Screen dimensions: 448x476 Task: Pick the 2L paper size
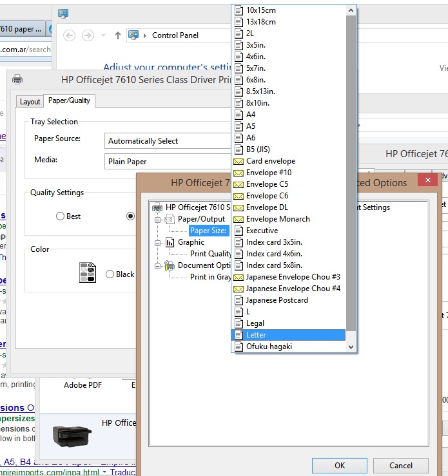pyautogui.click(x=289, y=33)
